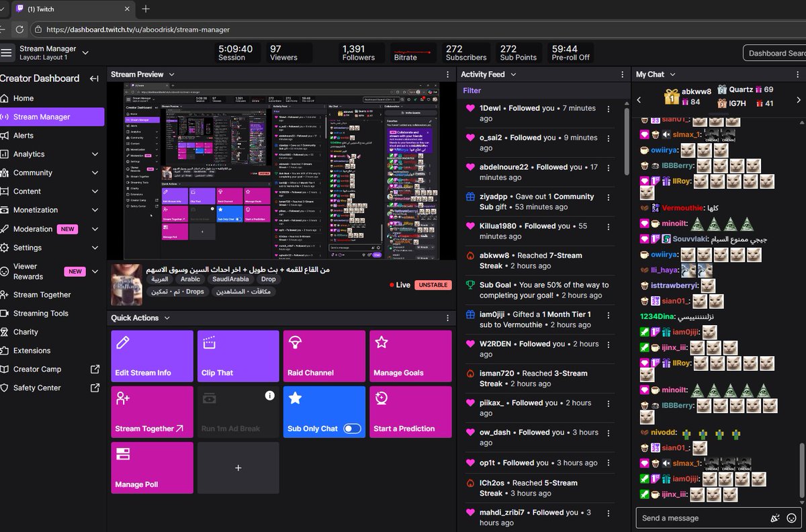Open options for abdelnoure22 followed event

click(x=609, y=168)
